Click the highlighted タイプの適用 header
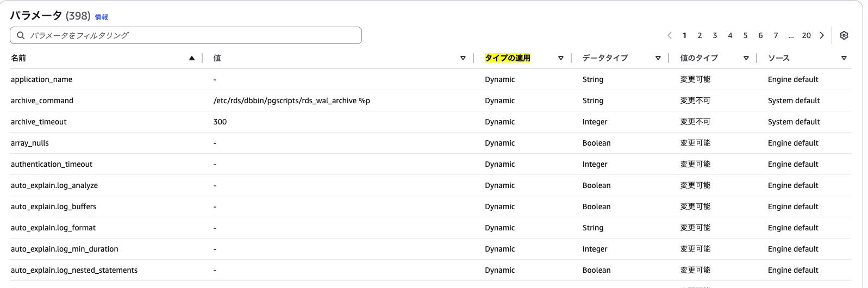Viewport: 868px width, 288px height. click(x=508, y=58)
